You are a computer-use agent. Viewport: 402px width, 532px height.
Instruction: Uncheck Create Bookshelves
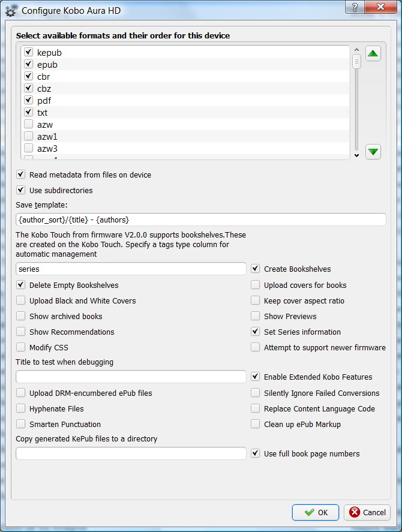pos(256,269)
